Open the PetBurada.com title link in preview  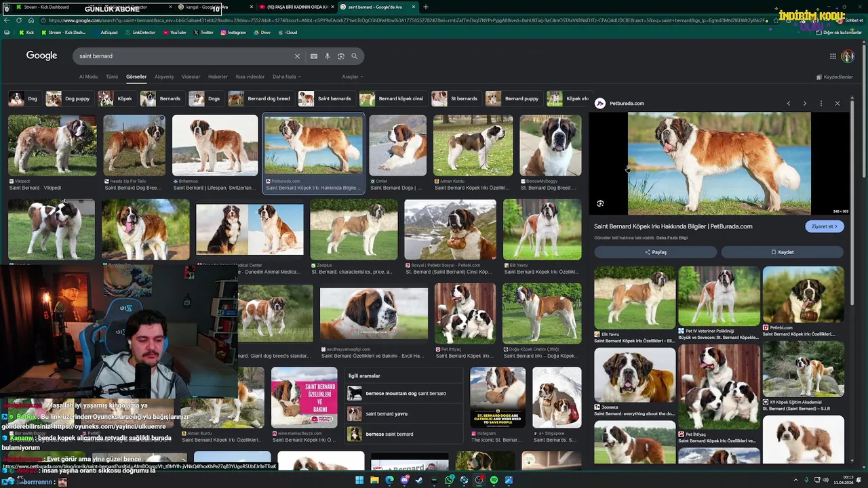[x=673, y=226]
